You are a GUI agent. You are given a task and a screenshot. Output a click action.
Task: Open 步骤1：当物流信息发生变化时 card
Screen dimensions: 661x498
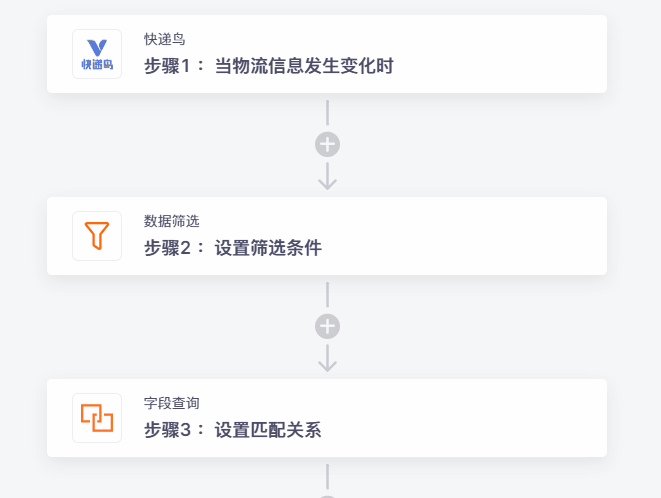click(x=327, y=54)
